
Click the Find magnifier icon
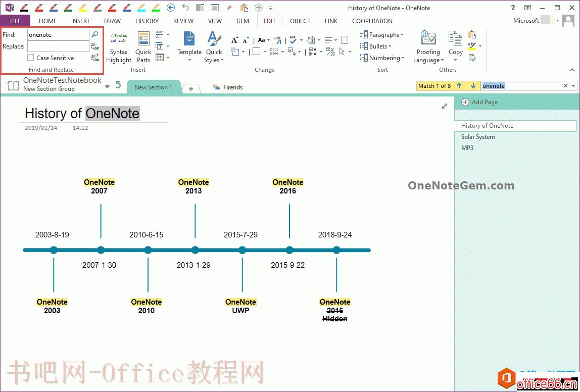95,34
